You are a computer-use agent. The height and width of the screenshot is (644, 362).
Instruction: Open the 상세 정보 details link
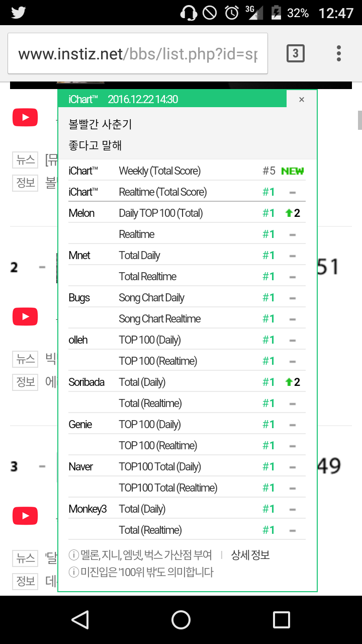pyautogui.click(x=250, y=555)
